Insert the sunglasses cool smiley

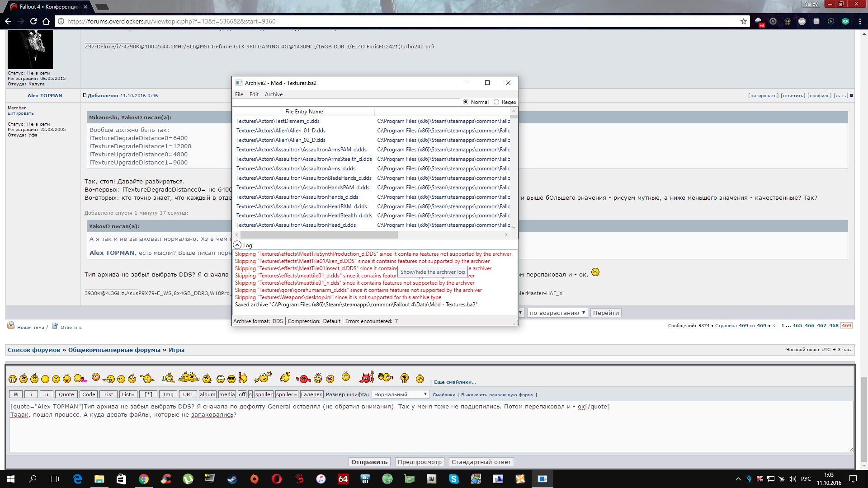coord(231,379)
